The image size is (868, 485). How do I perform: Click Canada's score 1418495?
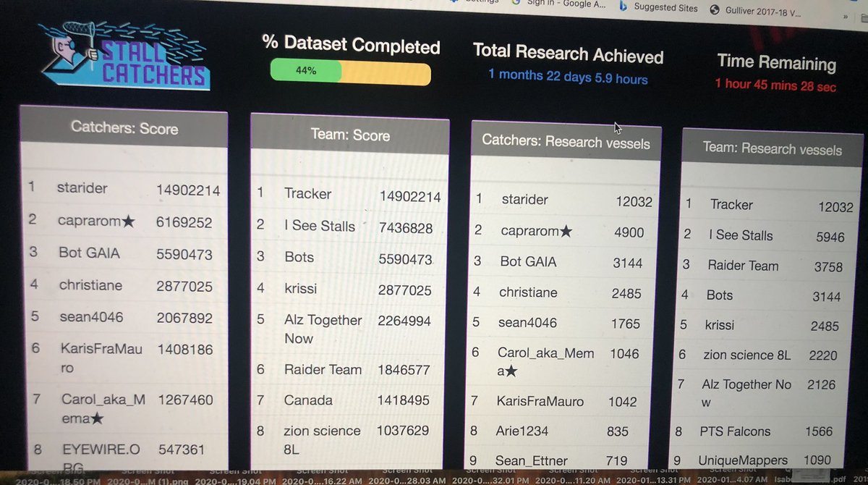(x=403, y=400)
